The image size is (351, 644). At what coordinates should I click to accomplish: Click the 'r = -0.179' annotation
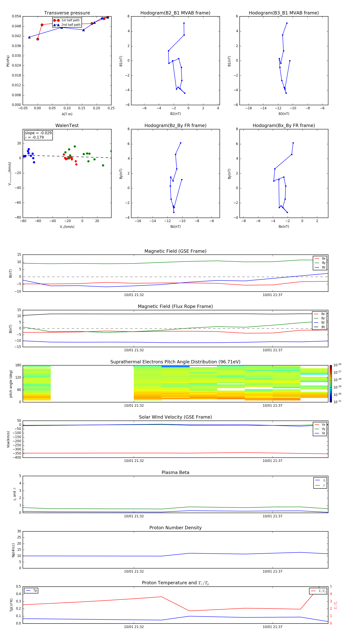(x=35, y=137)
